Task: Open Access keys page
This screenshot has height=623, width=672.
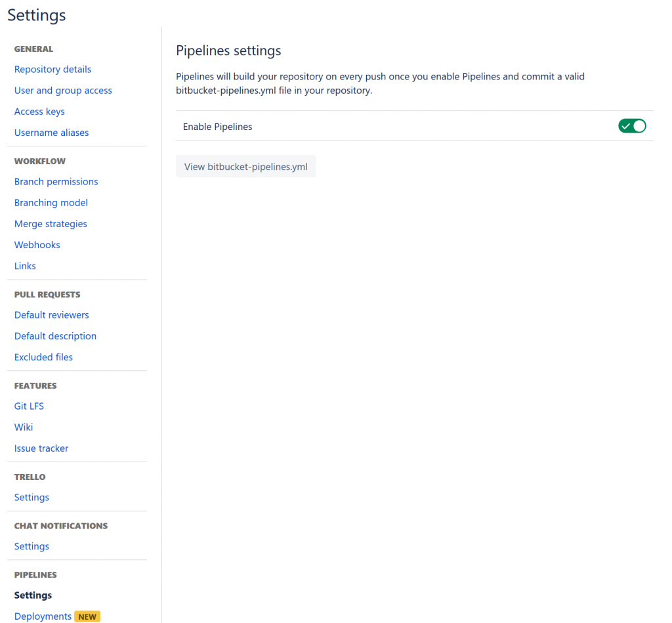Action: pos(39,112)
